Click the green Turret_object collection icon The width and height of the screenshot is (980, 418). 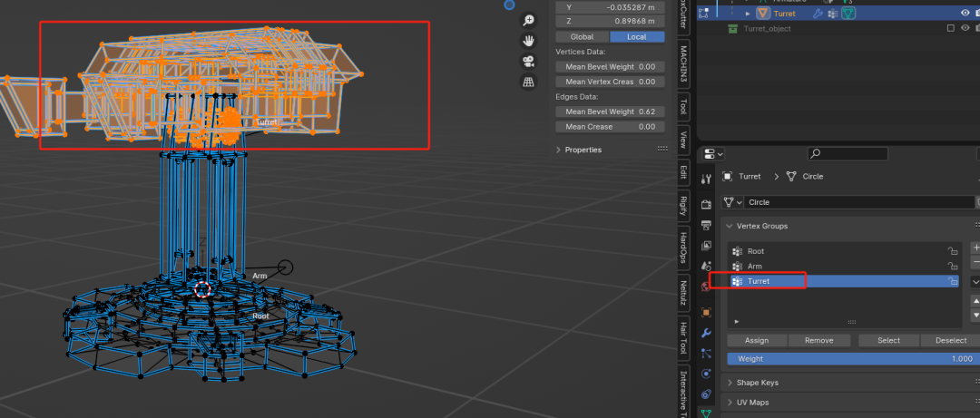pyautogui.click(x=732, y=29)
